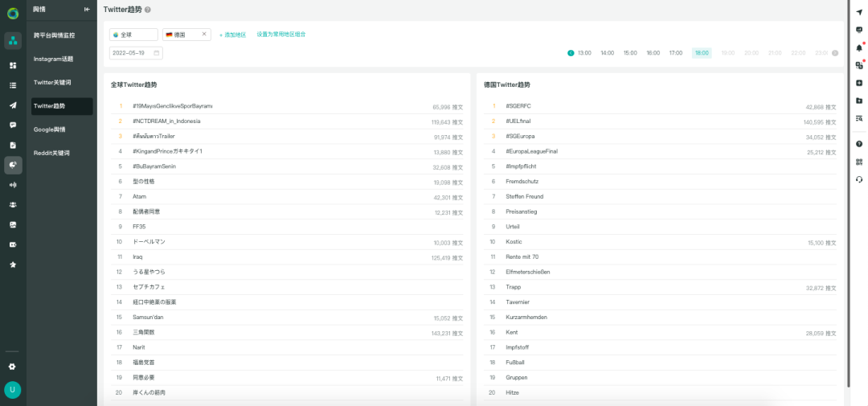
Task: Select the 14:00 time slot
Action: point(608,53)
